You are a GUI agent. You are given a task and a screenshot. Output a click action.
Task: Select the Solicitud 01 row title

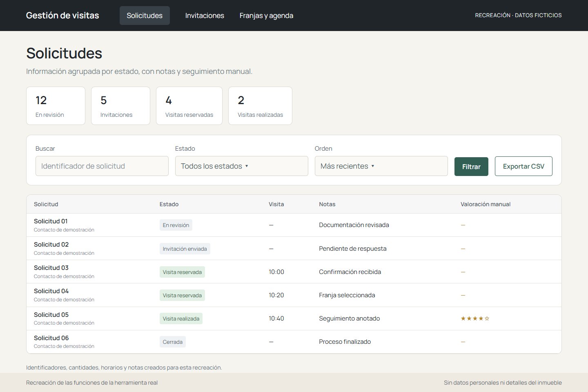51,221
